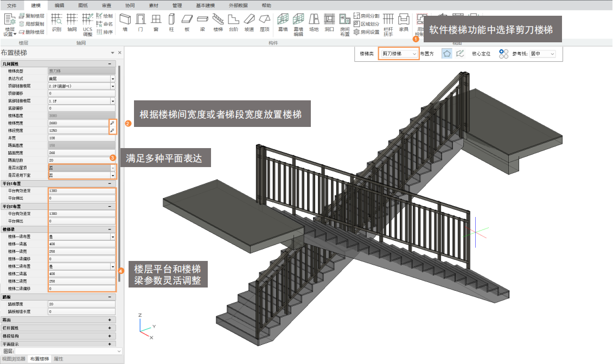Viewport: 613px width, 364px height.
Task: Click the picker icon beside 楼梯宽度
Action: click(112, 124)
